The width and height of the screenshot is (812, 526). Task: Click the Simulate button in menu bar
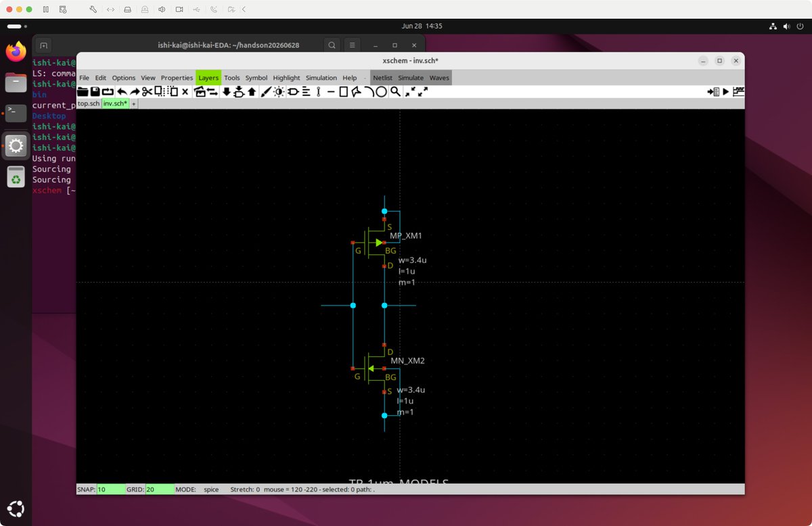[x=411, y=78]
